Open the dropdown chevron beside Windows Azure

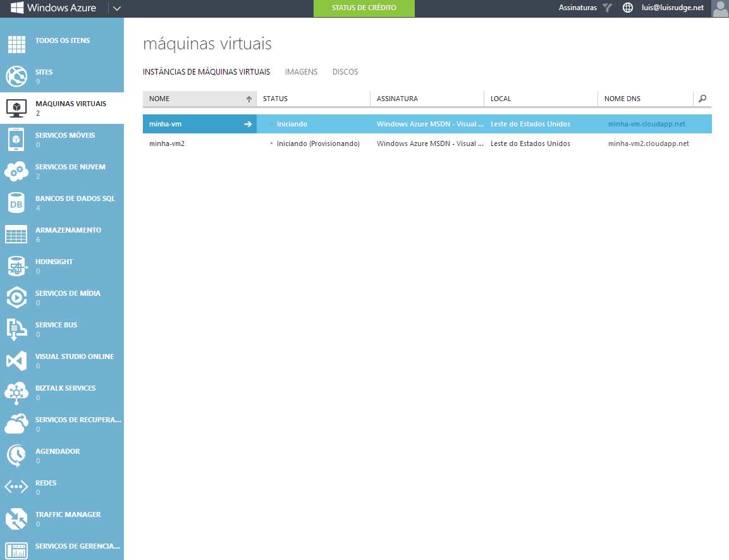click(117, 8)
